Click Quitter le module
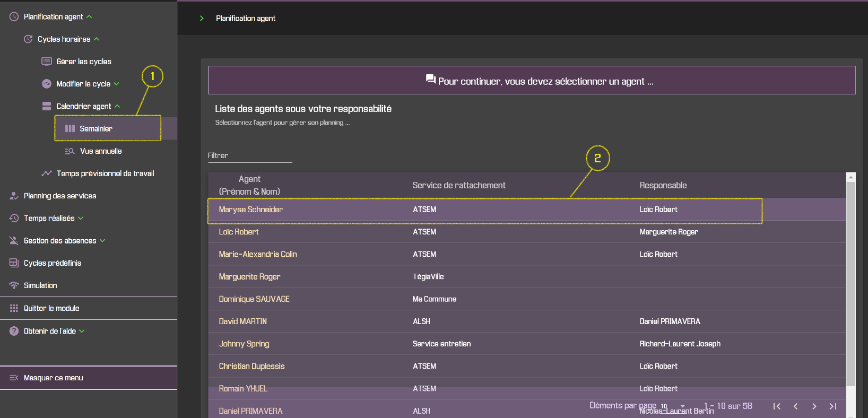 51,308
